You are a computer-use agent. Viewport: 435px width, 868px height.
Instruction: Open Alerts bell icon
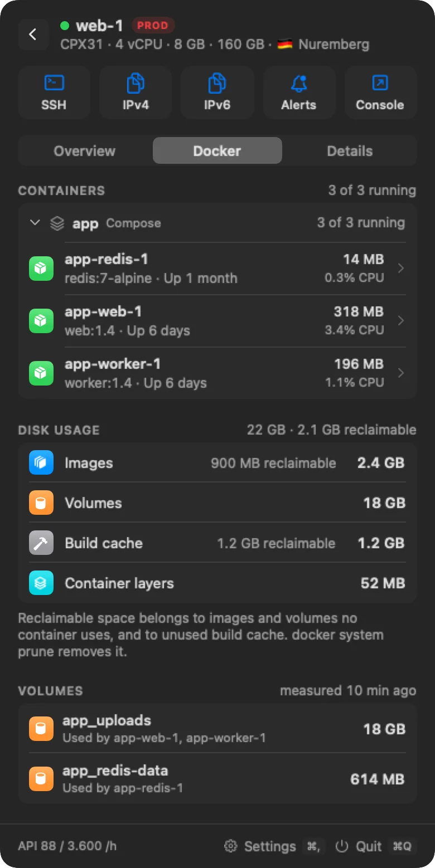tap(299, 83)
